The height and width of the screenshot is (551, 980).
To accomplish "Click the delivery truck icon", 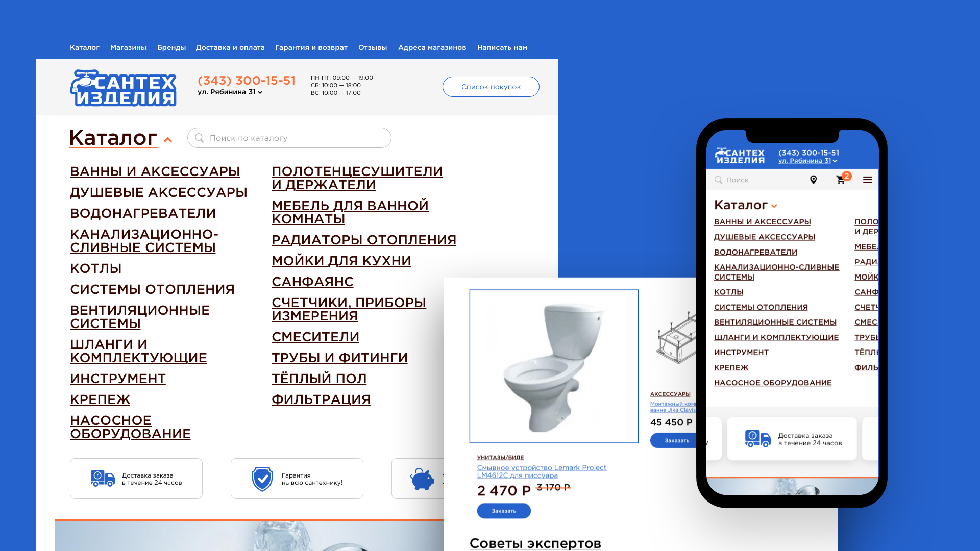I will click(100, 478).
